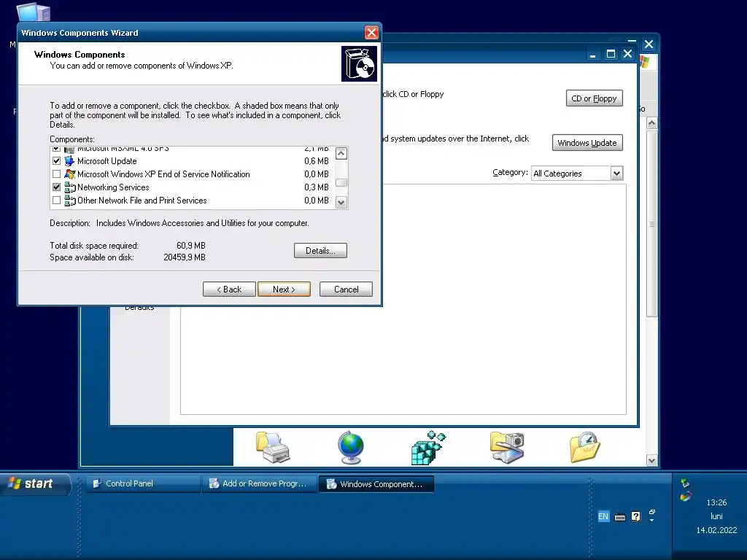The height and width of the screenshot is (560, 747).
Task: Click the Microsoft Update component icon
Action: pyautogui.click(x=69, y=161)
